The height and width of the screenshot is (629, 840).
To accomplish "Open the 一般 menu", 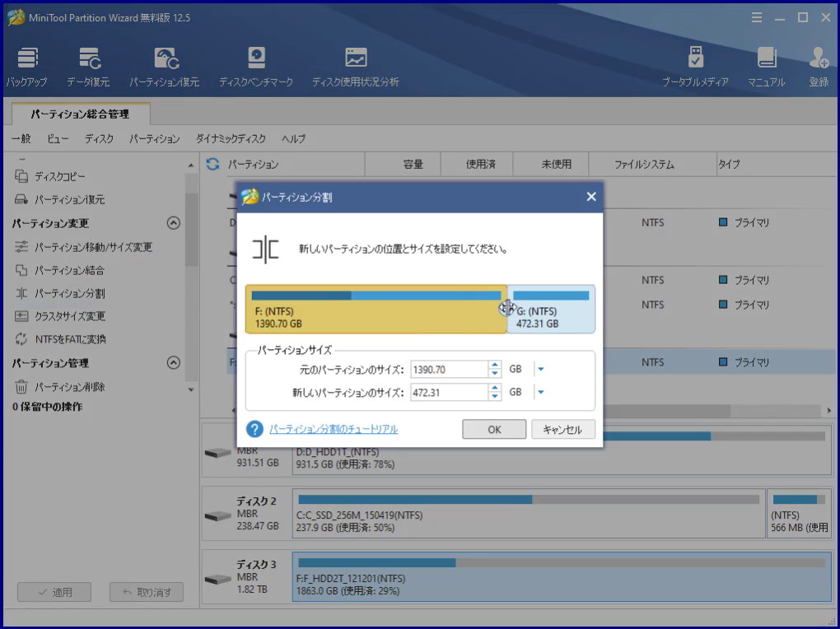I will tap(21, 139).
